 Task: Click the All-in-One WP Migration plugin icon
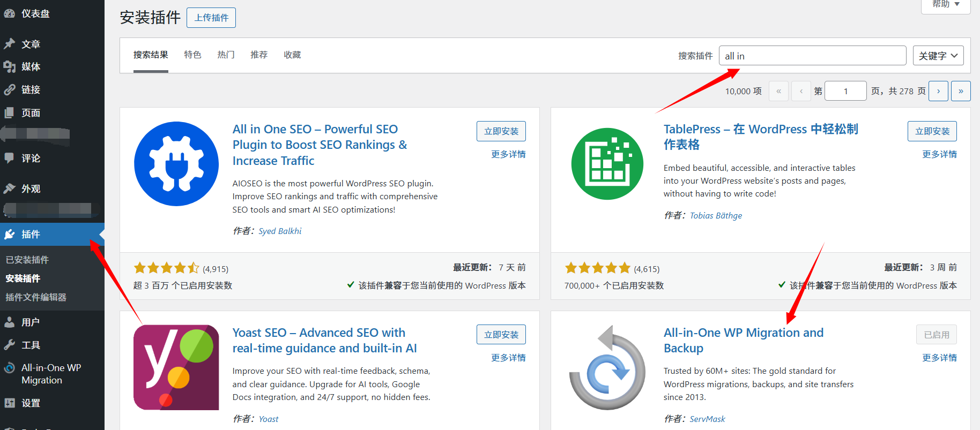[607, 367]
